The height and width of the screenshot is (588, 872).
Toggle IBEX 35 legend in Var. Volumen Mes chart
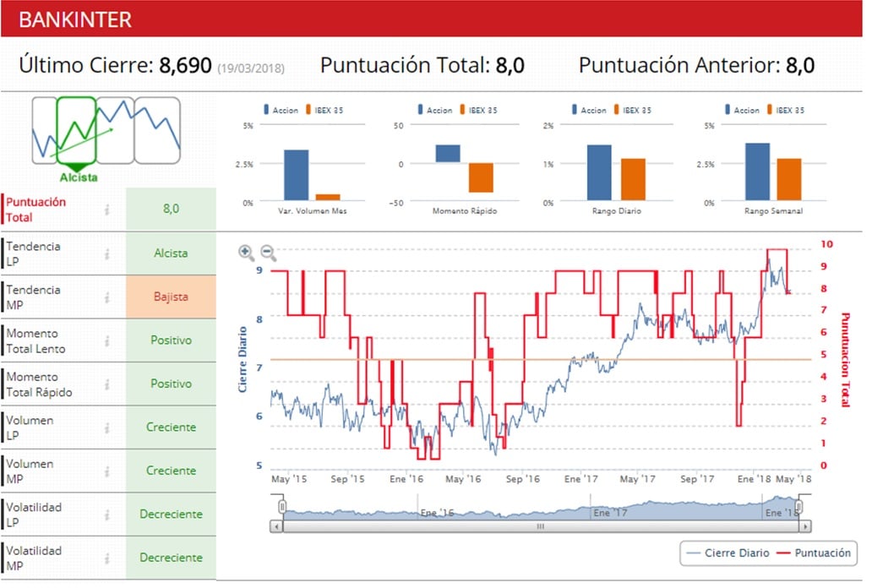pyautogui.click(x=324, y=110)
